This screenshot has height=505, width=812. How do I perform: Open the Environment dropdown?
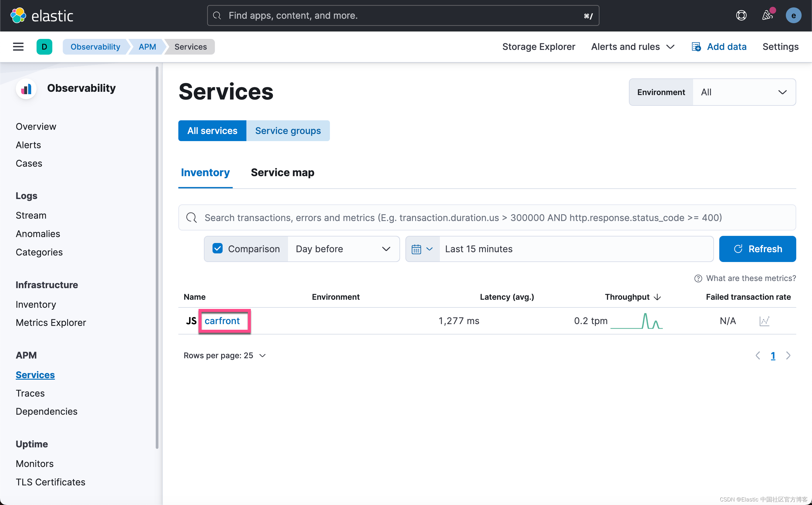pos(744,92)
